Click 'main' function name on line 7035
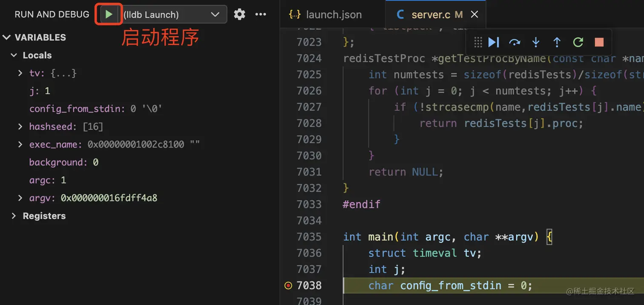Image resolution: width=644 pixels, height=305 pixels. coord(381,237)
